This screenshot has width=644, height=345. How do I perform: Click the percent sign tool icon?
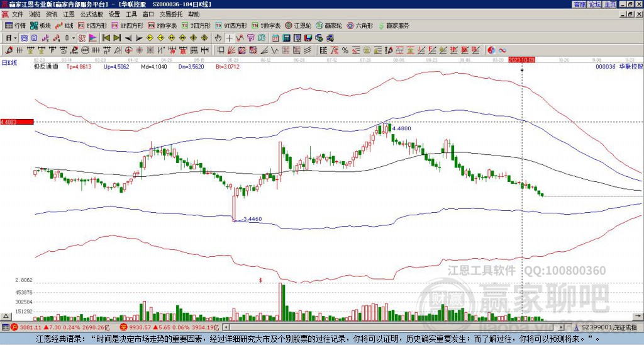tap(345, 50)
